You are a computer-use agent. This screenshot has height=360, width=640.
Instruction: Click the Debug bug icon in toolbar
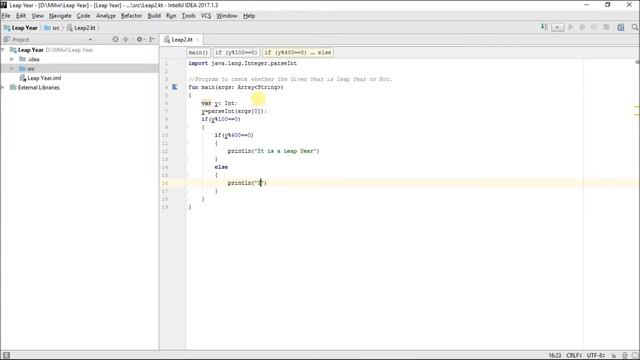coord(582,27)
